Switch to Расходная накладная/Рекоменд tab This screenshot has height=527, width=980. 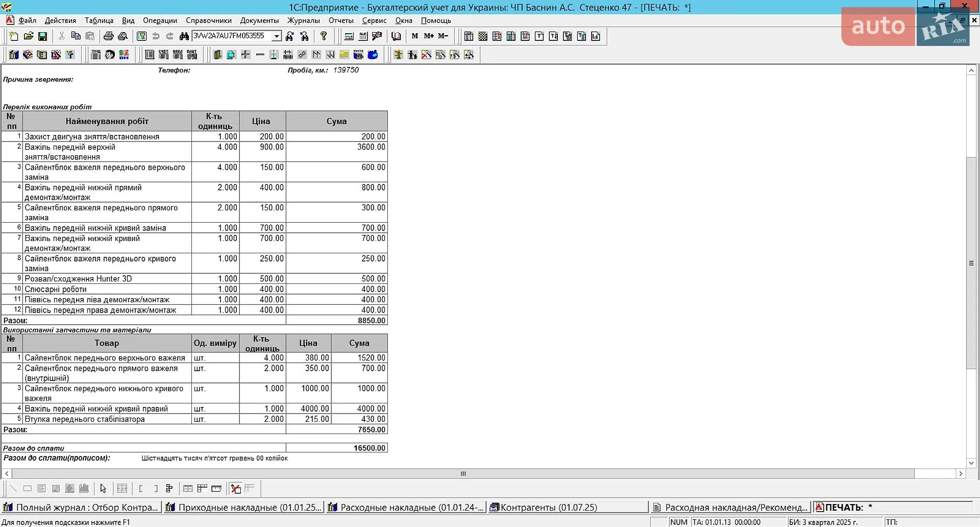pos(730,507)
